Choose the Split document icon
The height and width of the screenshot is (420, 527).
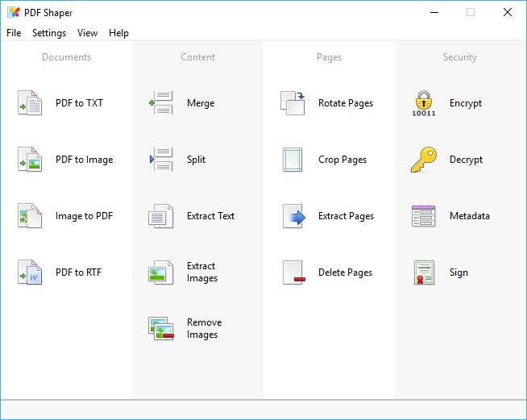coord(161,160)
